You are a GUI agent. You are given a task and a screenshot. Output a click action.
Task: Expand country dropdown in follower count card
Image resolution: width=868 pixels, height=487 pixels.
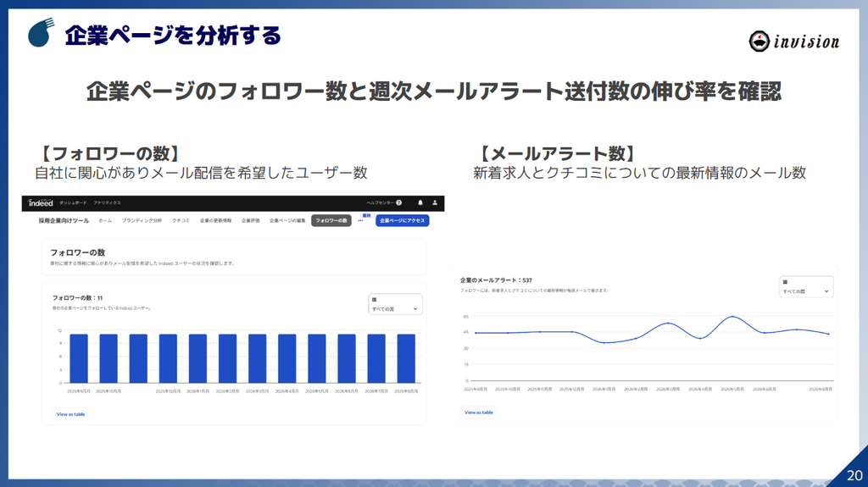(395, 304)
